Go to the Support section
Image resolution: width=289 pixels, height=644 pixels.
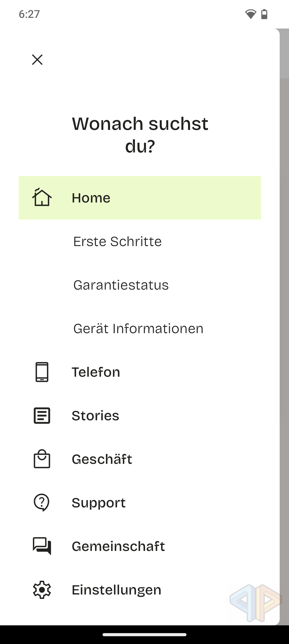[99, 503]
